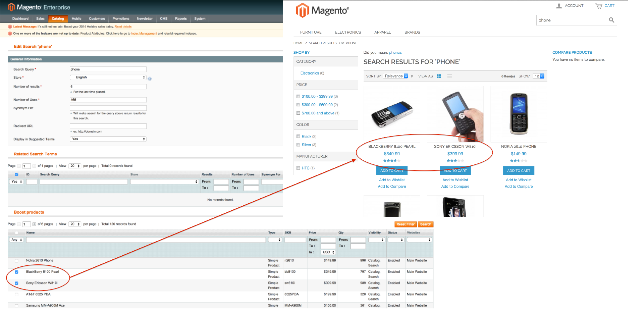The image size is (644, 309).
Task: Click the Account user icon
Action: pyautogui.click(x=559, y=6)
